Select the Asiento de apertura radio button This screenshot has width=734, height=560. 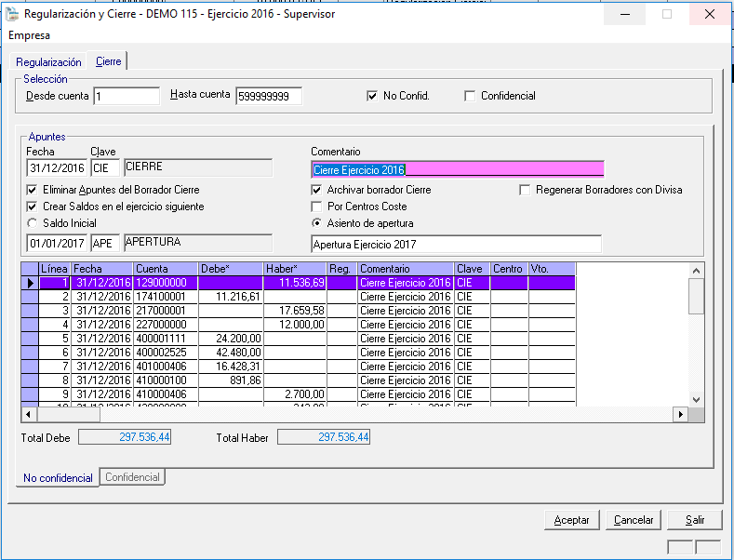click(317, 223)
